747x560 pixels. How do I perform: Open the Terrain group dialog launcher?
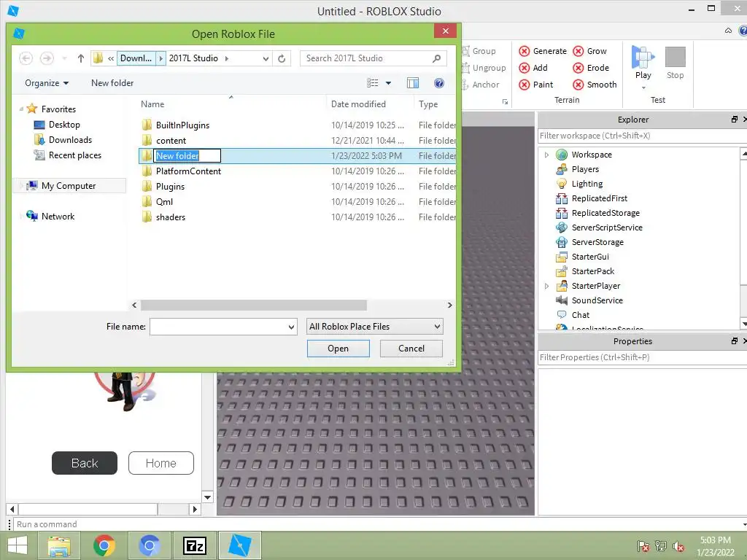click(x=505, y=102)
